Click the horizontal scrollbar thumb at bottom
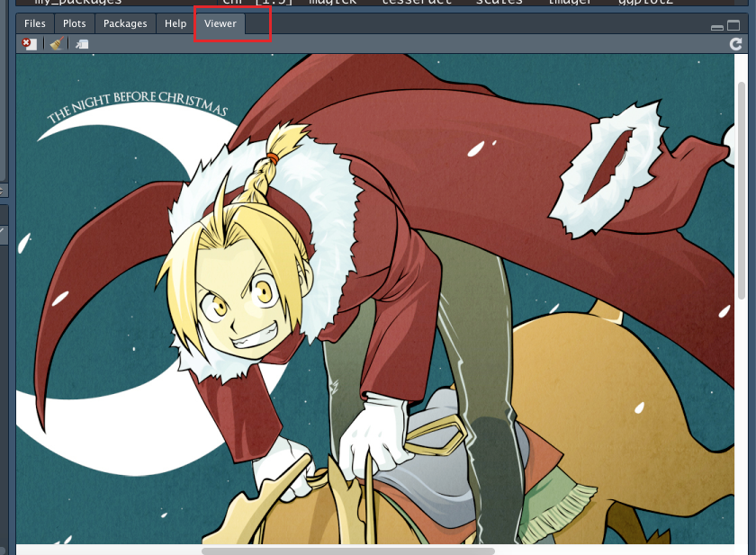Screen dimensions: 756x555 point(348,551)
